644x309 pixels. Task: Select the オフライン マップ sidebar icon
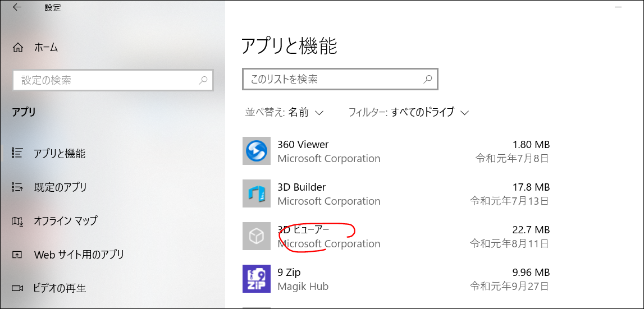pos(17,221)
